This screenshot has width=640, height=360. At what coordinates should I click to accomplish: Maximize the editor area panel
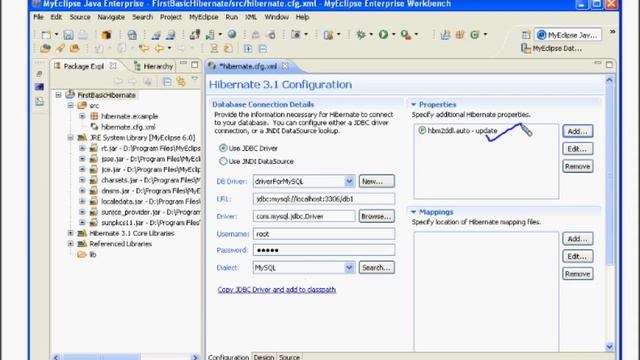click(609, 64)
